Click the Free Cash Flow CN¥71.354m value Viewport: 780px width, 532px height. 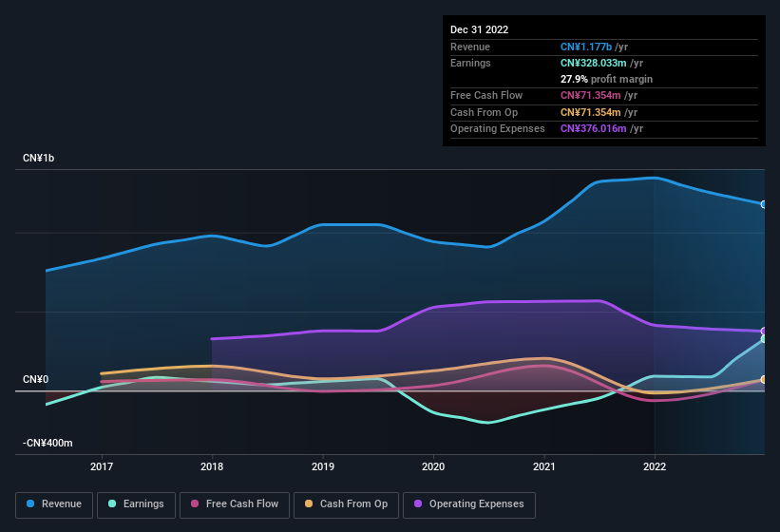pyautogui.click(x=591, y=95)
